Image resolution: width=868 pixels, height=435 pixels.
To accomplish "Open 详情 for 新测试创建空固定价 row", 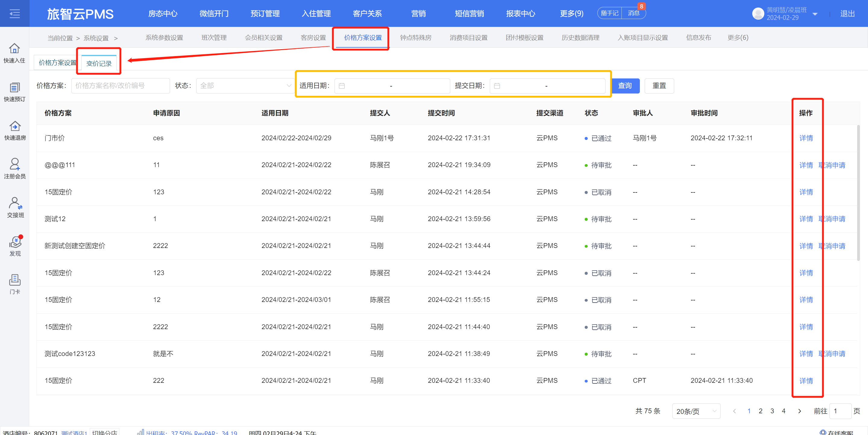I will point(806,246).
